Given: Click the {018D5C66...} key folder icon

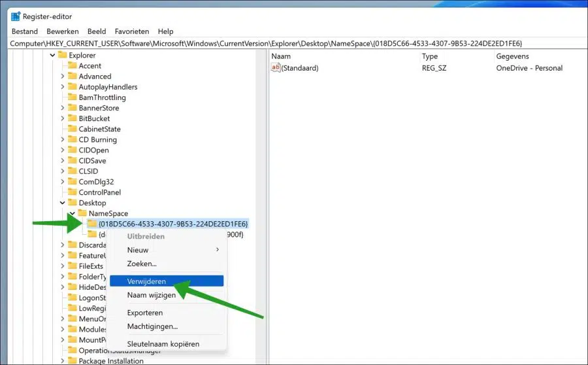Looking at the screenshot, I should [92, 224].
